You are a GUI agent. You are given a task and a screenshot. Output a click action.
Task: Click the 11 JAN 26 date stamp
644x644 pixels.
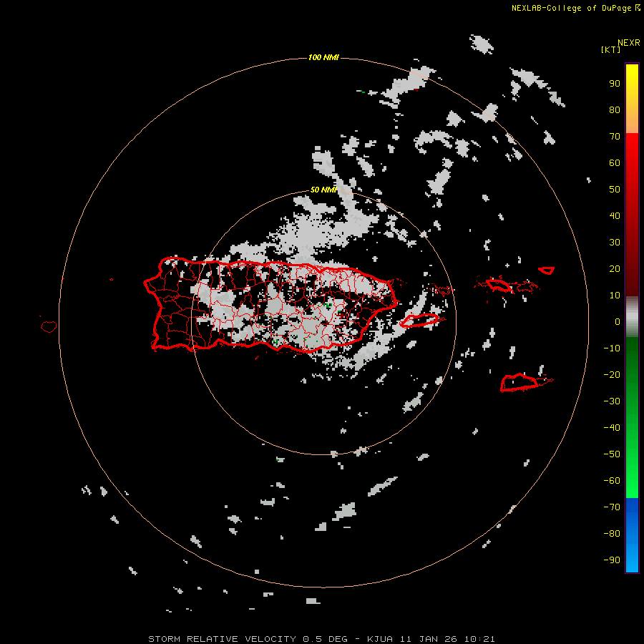pos(429,639)
